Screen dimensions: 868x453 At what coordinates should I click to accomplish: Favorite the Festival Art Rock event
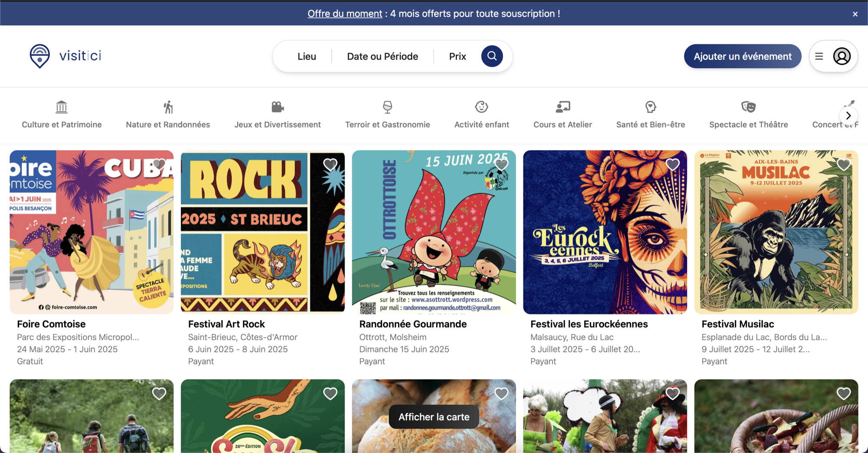coord(330,165)
